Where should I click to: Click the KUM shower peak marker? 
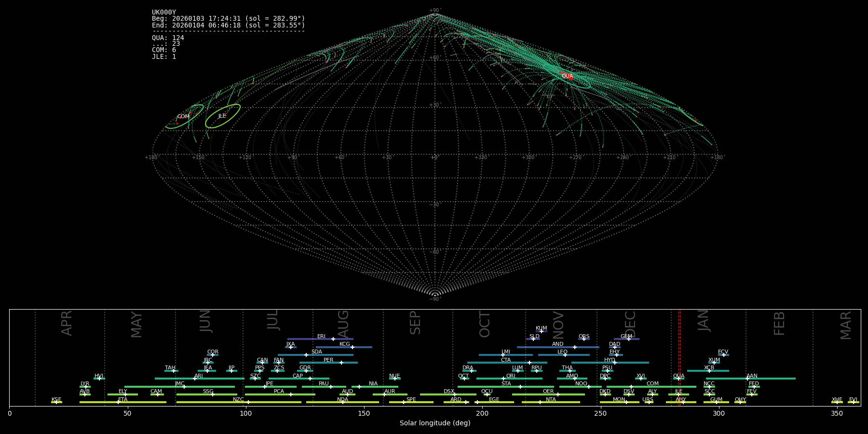(541, 331)
